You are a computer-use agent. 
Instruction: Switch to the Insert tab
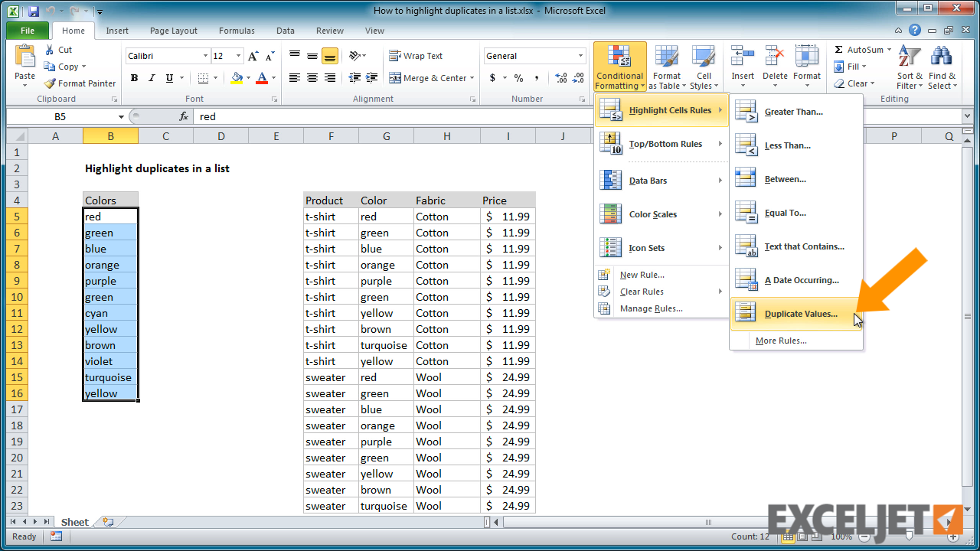117,31
